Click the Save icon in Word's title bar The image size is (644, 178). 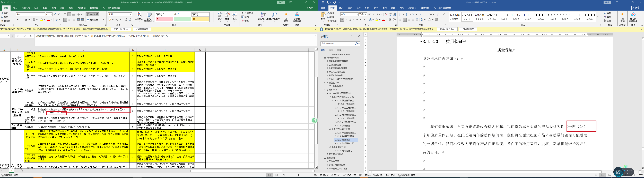tap(323, 3)
